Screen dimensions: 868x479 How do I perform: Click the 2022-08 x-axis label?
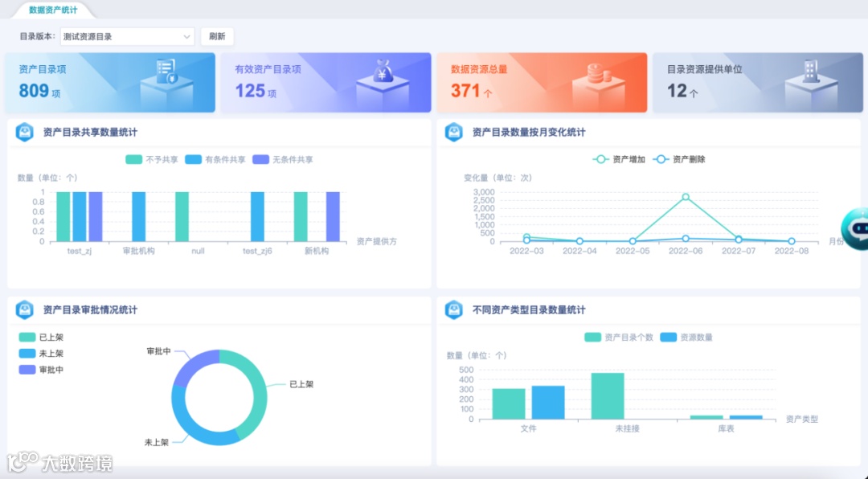point(792,251)
